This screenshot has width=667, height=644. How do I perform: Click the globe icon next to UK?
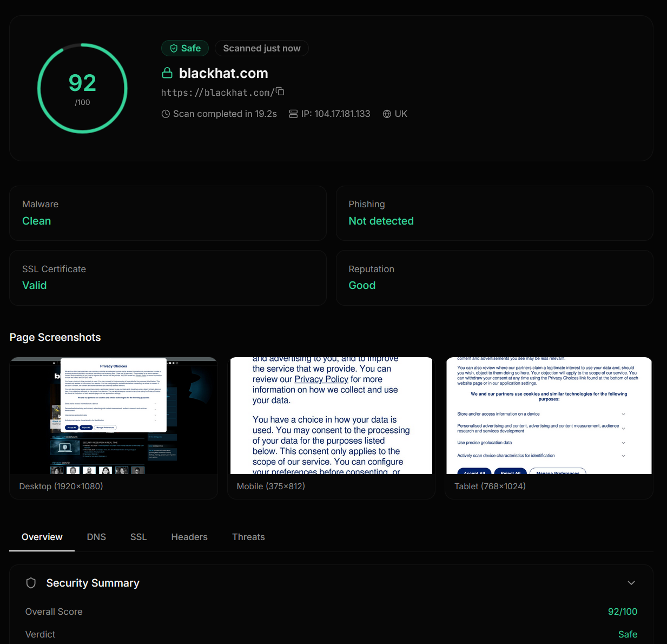(x=387, y=114)
